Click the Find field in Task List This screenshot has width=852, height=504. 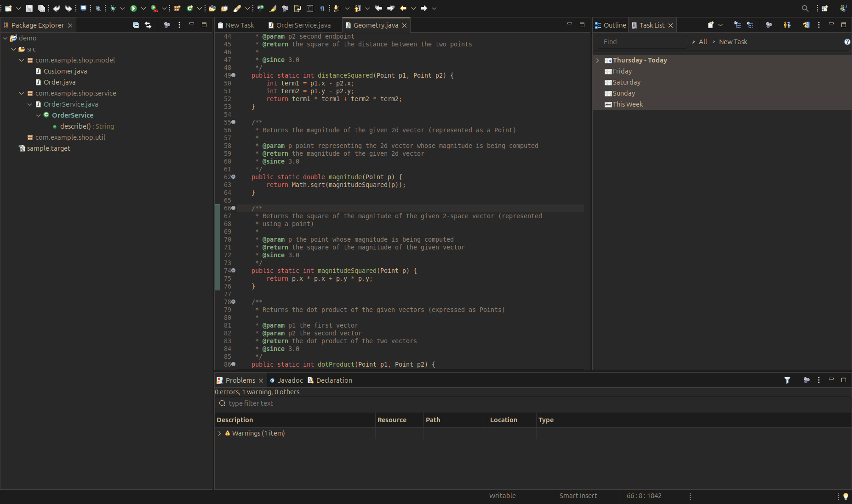click(642, 42)
